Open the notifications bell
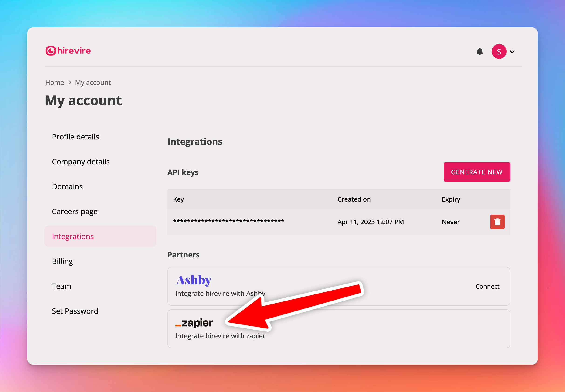Viewport: 565px width, 392px height. [x=480, y=51]
